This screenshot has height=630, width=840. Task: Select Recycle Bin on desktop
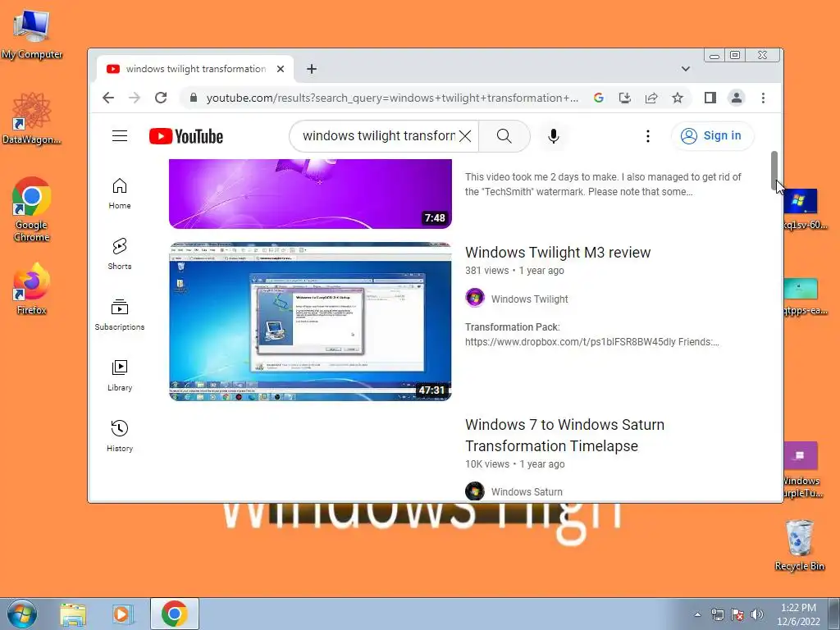(x=799, y=545)
